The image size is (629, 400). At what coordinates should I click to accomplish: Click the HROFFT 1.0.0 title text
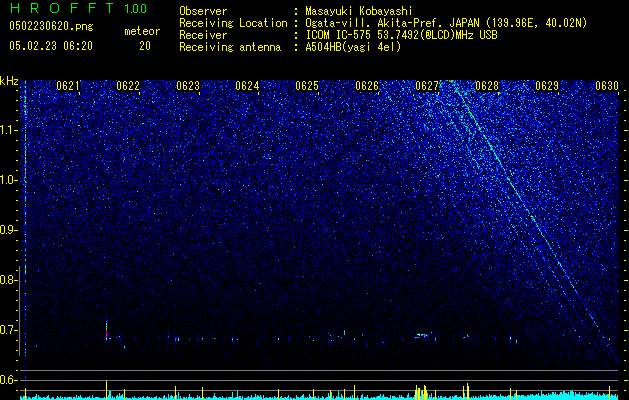click(x=78, y=8)
